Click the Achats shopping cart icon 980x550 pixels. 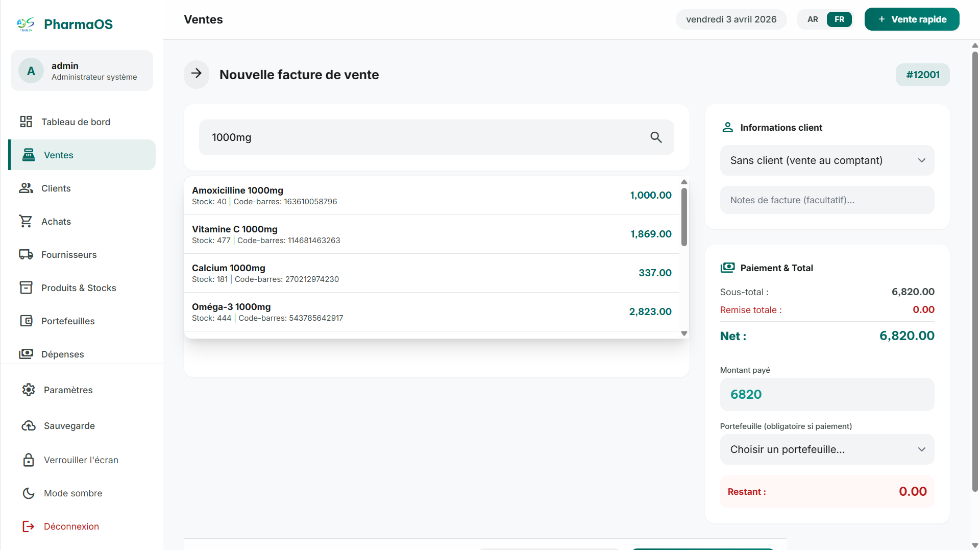26,221
